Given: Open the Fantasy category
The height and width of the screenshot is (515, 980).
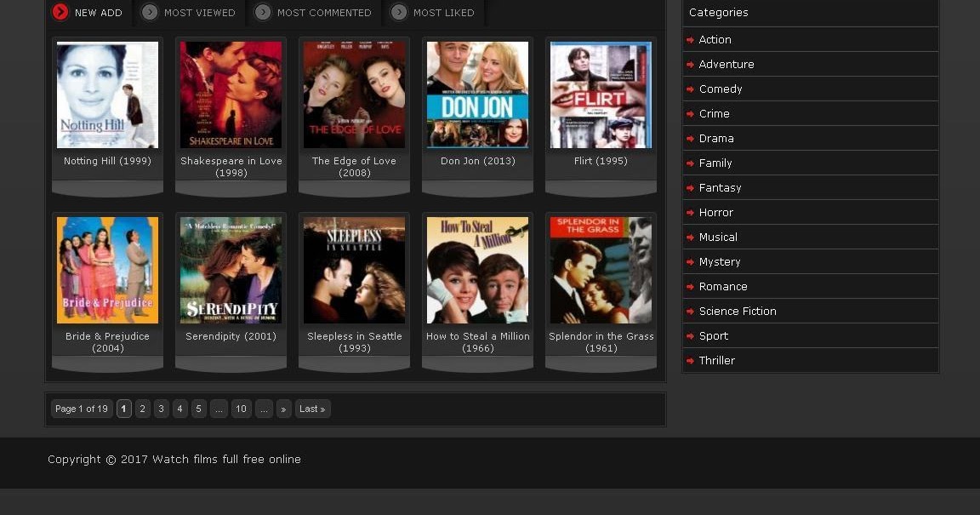Looking at the screenshot, I should (x=720, y=188).
